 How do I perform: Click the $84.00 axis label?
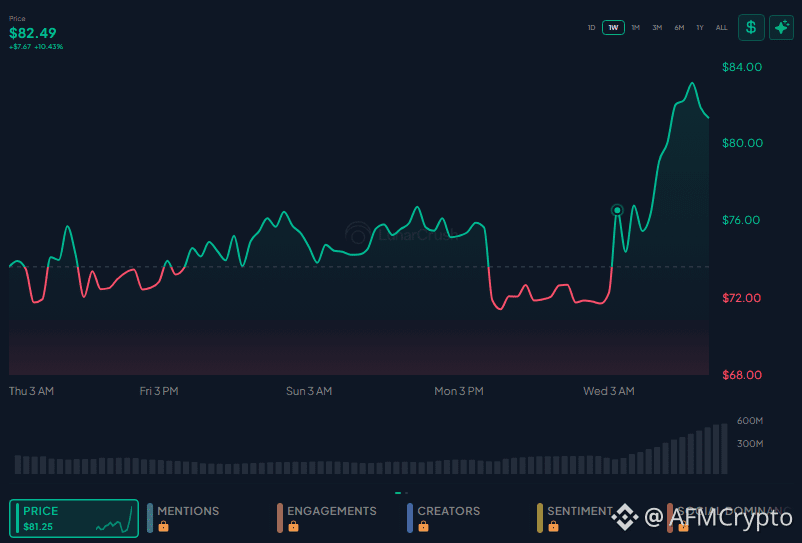pyautogui.click(x=742, y=67)
